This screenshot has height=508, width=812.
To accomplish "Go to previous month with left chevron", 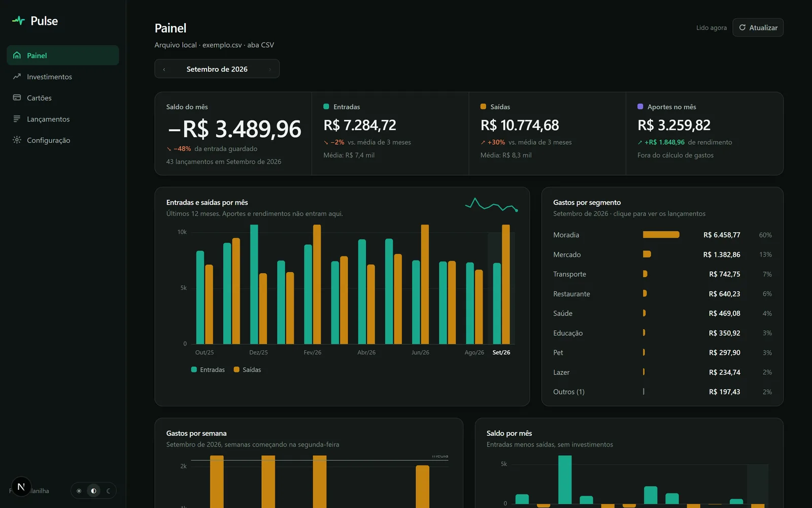I will pyautogui.click(x=164, y=69).
